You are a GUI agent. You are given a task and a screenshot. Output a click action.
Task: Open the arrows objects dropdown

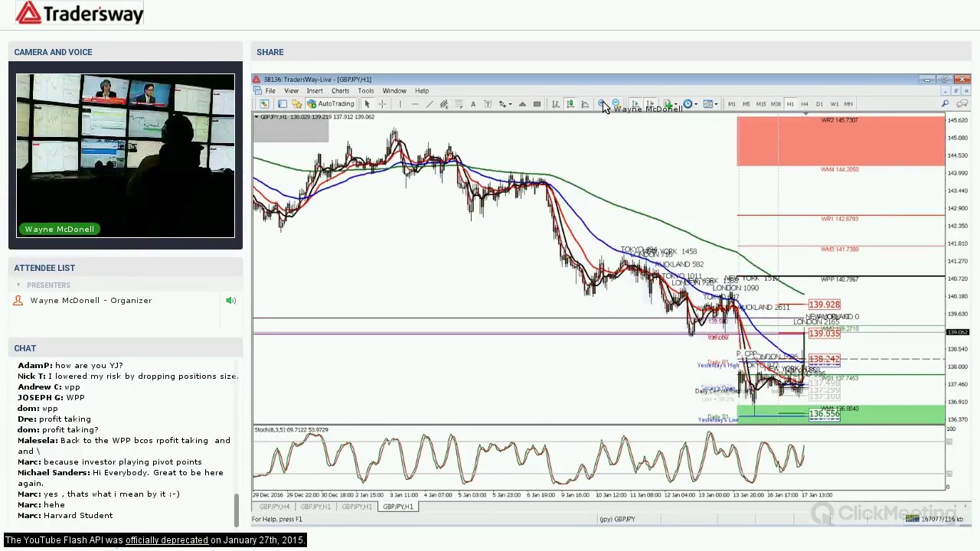click(505, 104)
